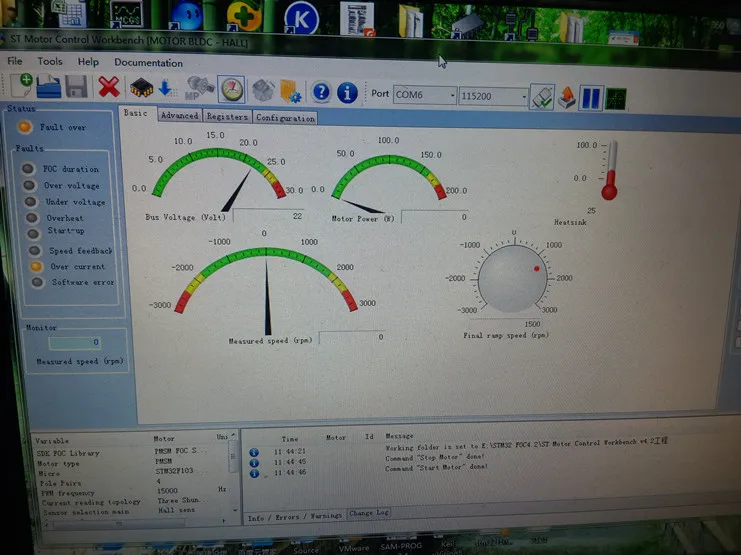Viewport: 741px width, 555px height.
Task: Click the Variable column header
Action: tap(52, 441)
